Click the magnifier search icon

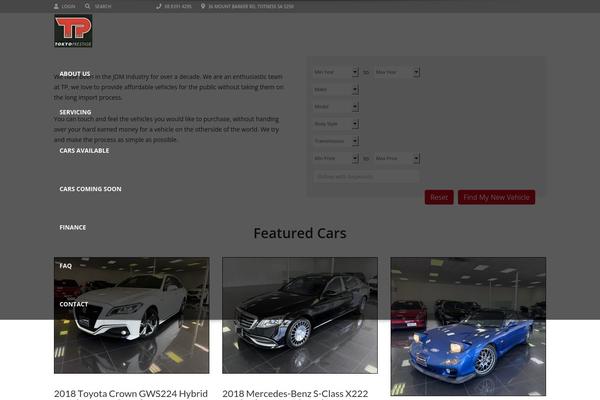pyautogui.click(x=88, y=6)
